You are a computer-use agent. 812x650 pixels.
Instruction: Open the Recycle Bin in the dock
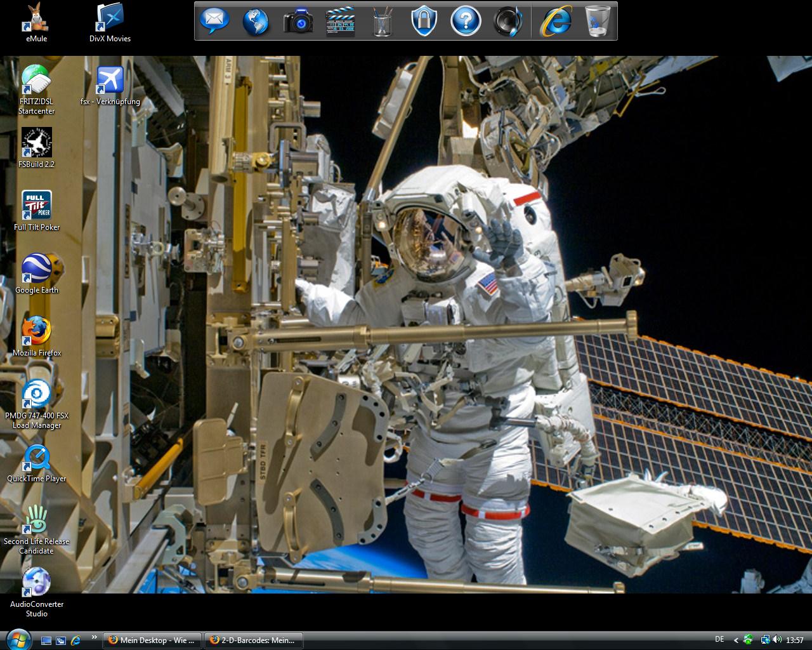(x=598, y=21)
